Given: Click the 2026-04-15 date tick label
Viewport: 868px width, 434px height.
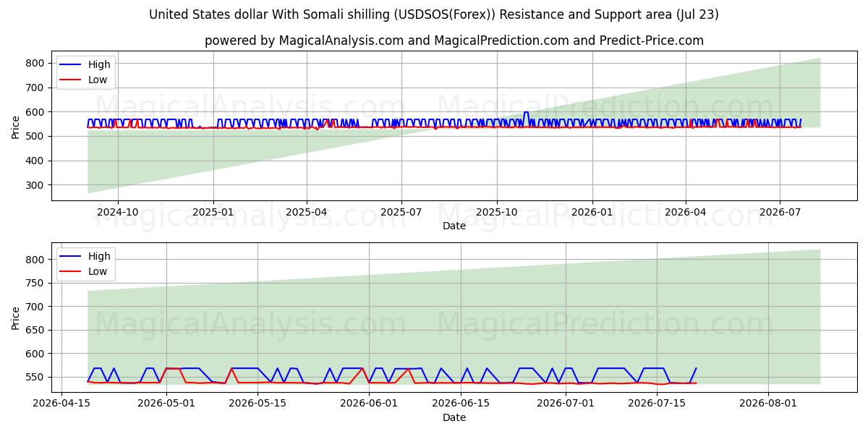Looking at the screenshot, I should click(x=61, y=404).
